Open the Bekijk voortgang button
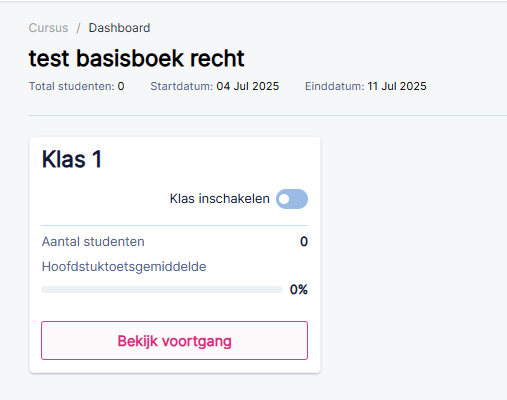The width and height of the screenshot is (507, 400). (x=174, y=340)
